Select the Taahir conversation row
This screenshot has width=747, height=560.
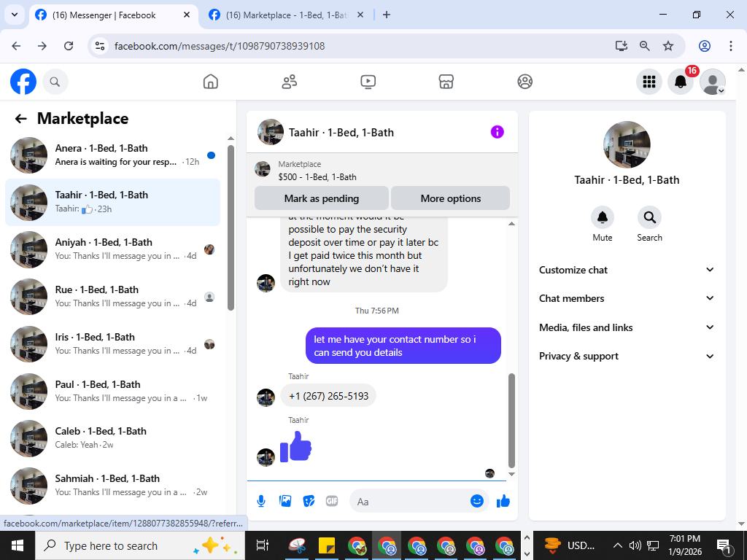[x=113, y=203]
